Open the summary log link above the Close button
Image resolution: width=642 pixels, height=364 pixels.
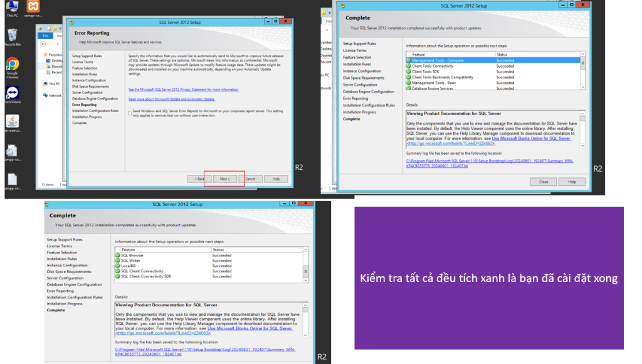[490, 164]
